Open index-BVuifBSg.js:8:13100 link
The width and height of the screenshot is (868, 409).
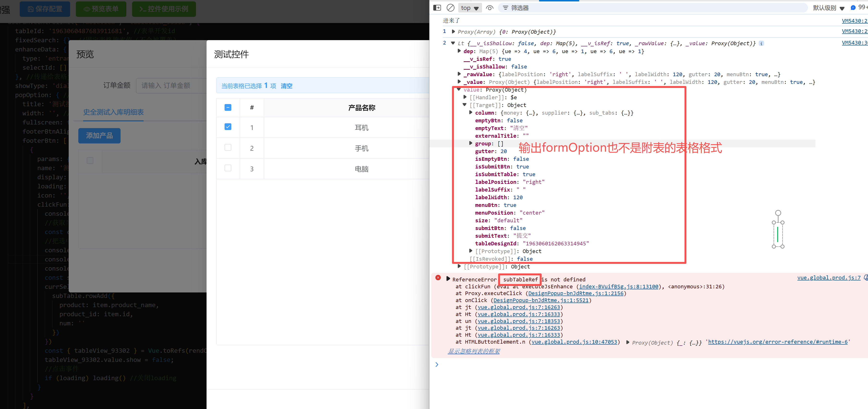(619, 286)
